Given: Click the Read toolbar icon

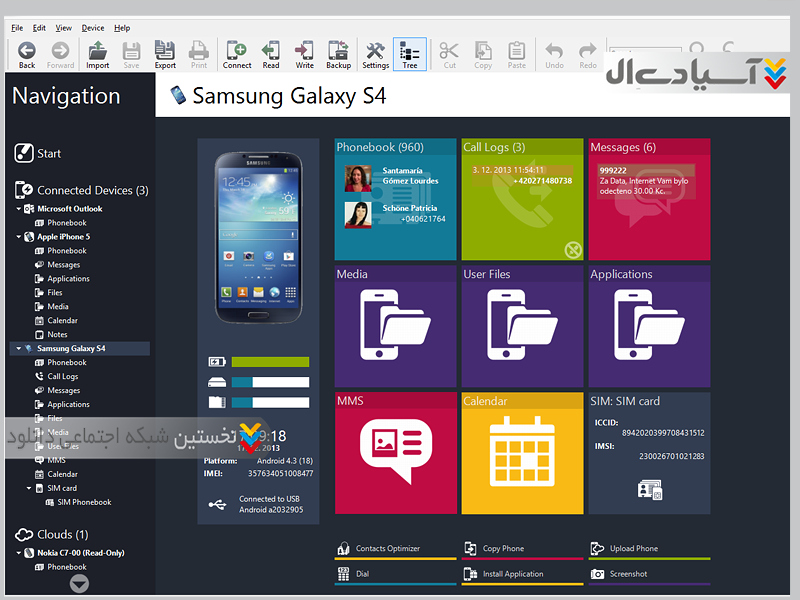Looking at the screenshot, I should coord(271,54).
